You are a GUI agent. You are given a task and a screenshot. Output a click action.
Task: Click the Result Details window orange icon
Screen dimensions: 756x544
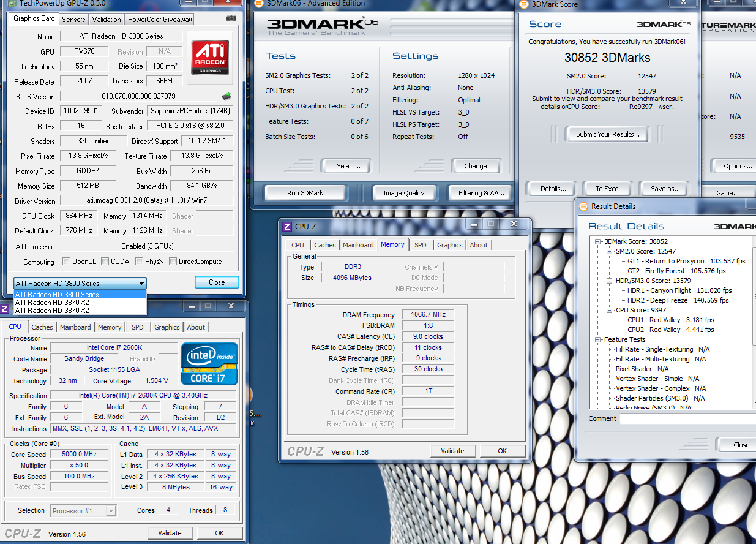(583, 206)
